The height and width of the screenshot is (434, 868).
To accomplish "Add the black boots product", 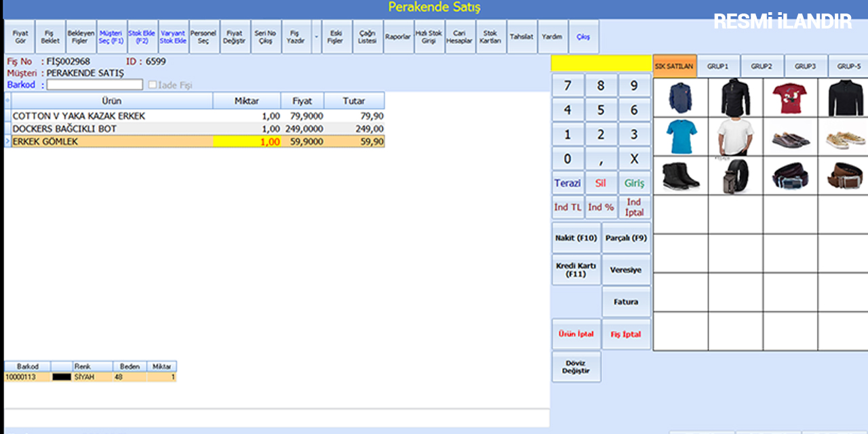I will point(680,176).
